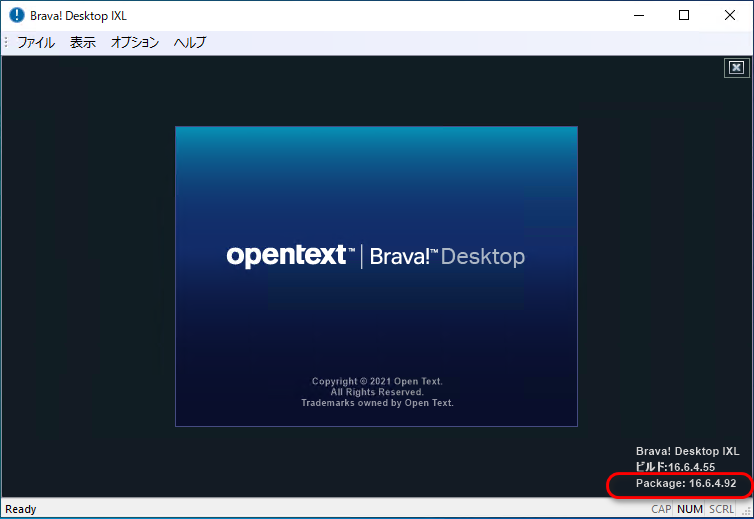The height and width of the screenshot is (519, 754).
Task: Minimize the Brava! Desktop IXL window
Action: pos(639,15)
